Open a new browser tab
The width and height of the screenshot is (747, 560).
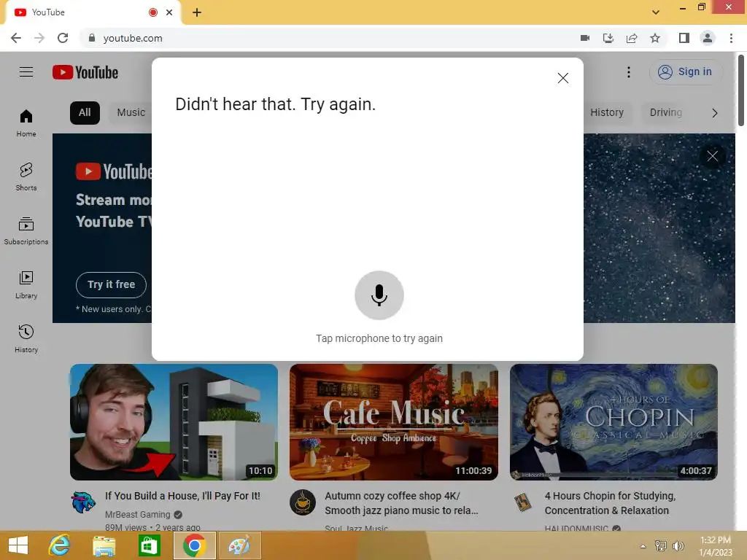pyautogui.click(x=197, y=13)
